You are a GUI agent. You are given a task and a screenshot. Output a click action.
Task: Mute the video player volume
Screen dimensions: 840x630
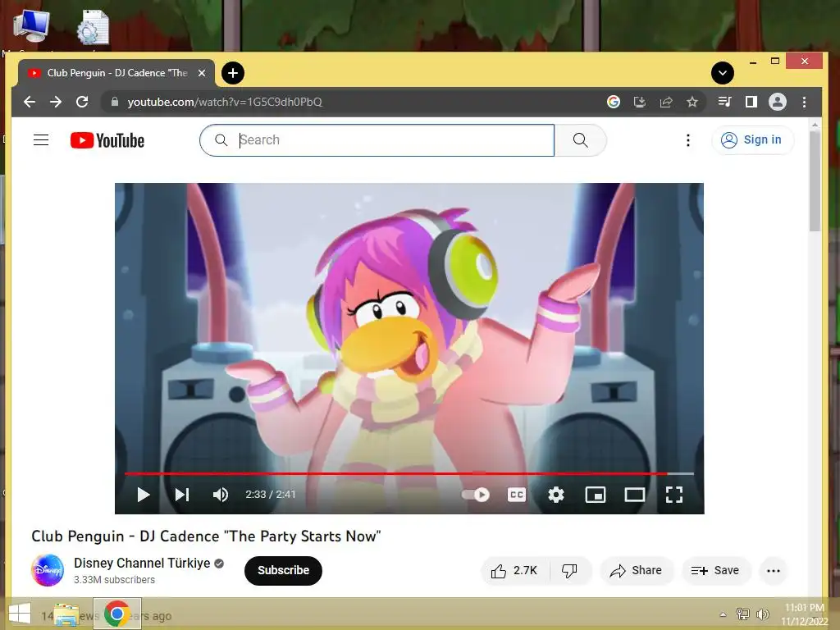coord(221,495)
